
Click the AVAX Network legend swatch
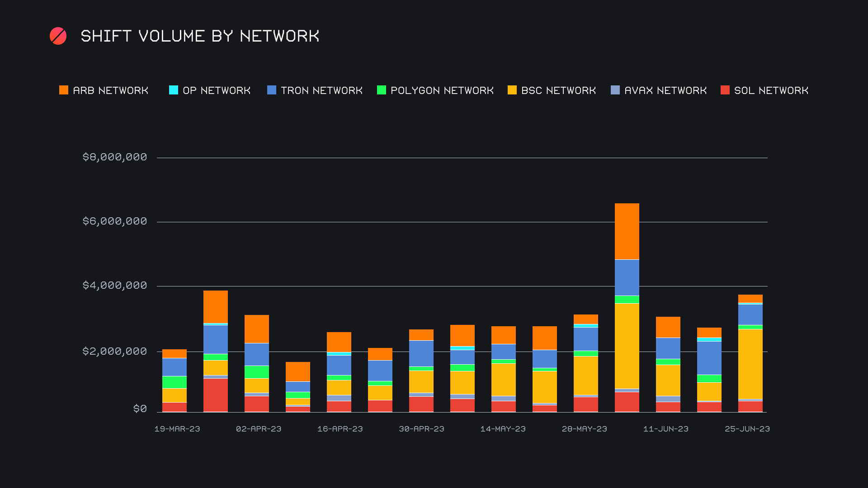tap(615, 90)
